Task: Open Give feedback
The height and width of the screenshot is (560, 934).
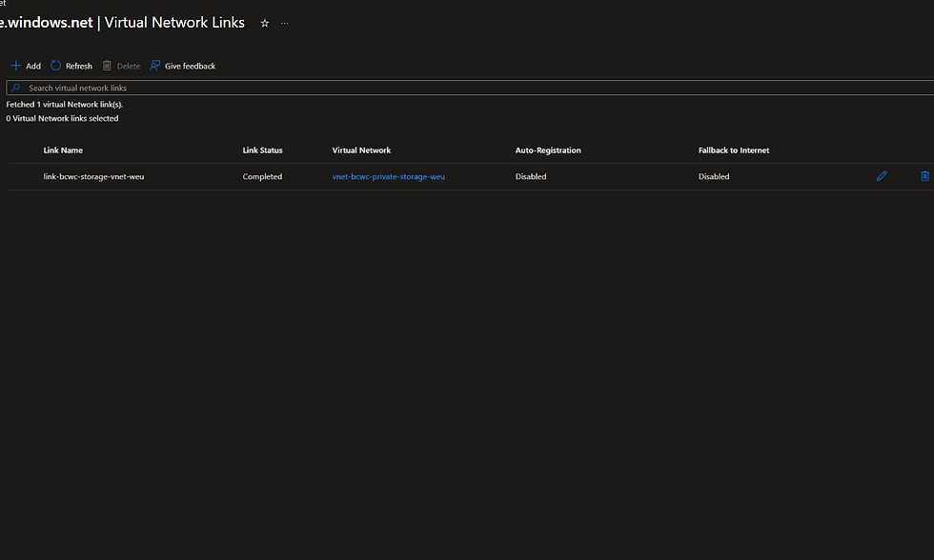Action: click(183, 66)
